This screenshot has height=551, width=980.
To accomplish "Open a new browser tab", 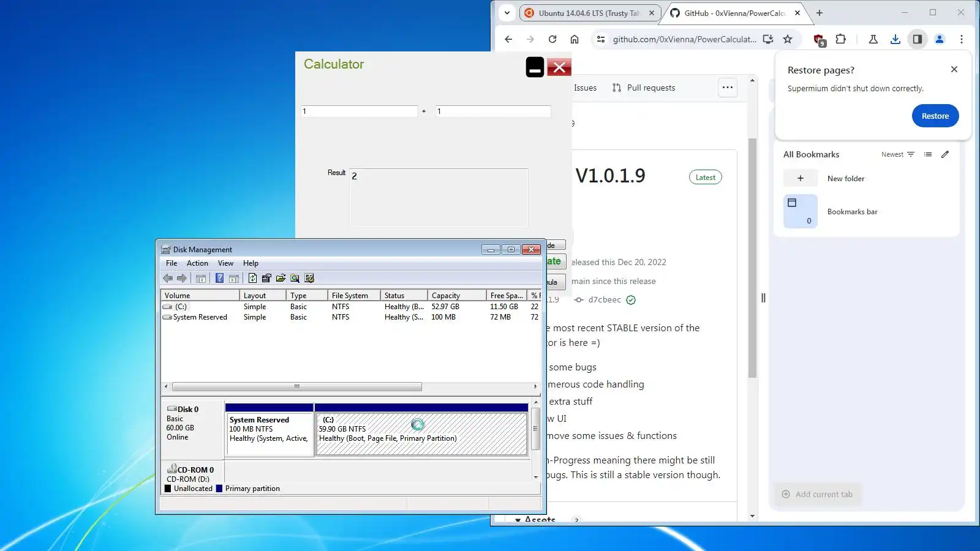I will [820, 13].
